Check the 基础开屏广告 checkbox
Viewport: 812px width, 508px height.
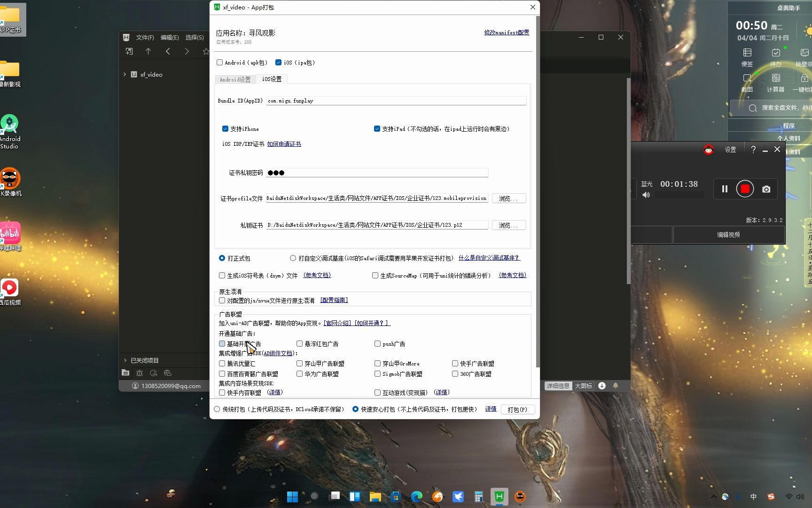pyautogui.click(x=222, y=343)
